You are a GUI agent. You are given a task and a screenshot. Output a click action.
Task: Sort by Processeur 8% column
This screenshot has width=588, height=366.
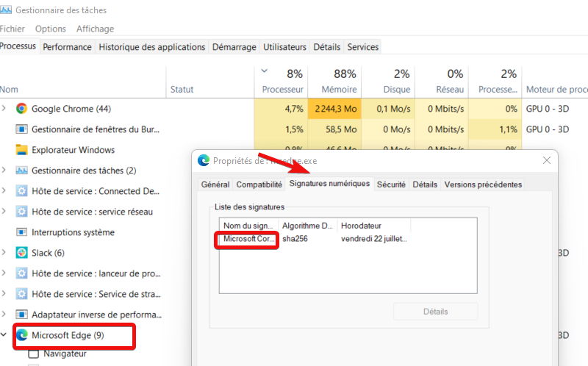[281, 82]
